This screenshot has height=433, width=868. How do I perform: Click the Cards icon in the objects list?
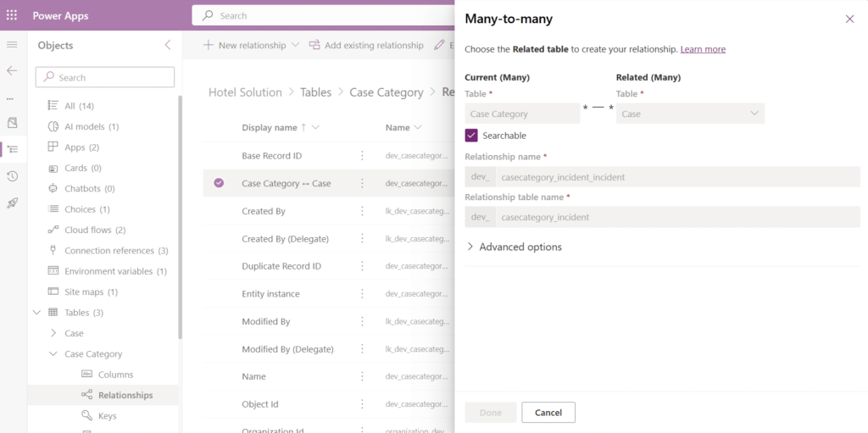pyautogui.click(x=53, y=168)
